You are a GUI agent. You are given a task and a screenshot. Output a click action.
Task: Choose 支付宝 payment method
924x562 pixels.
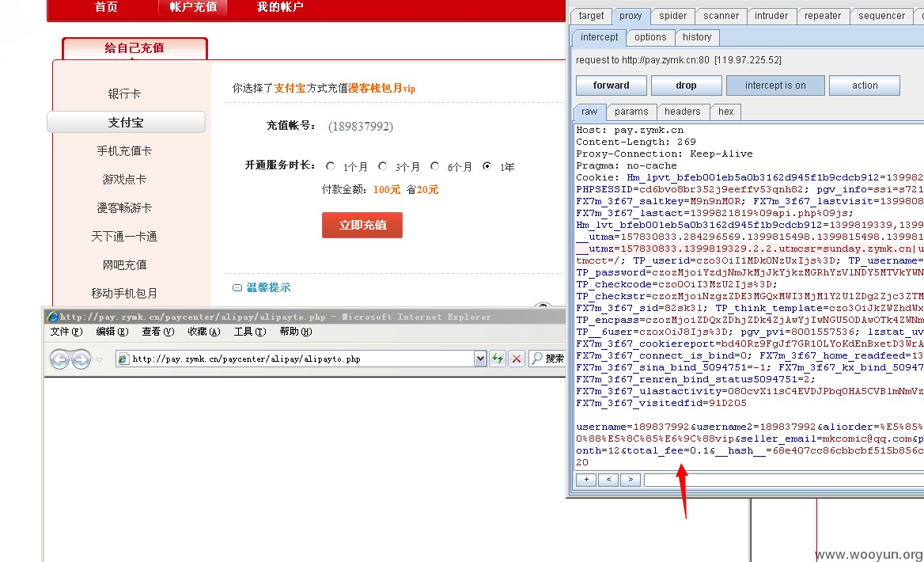(126, 123)
